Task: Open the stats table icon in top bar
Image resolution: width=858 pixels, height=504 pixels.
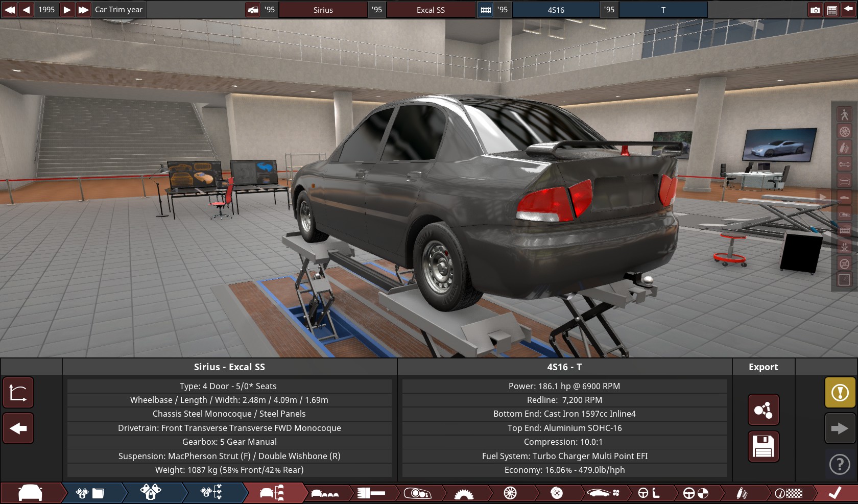Action: coord(832,10)
